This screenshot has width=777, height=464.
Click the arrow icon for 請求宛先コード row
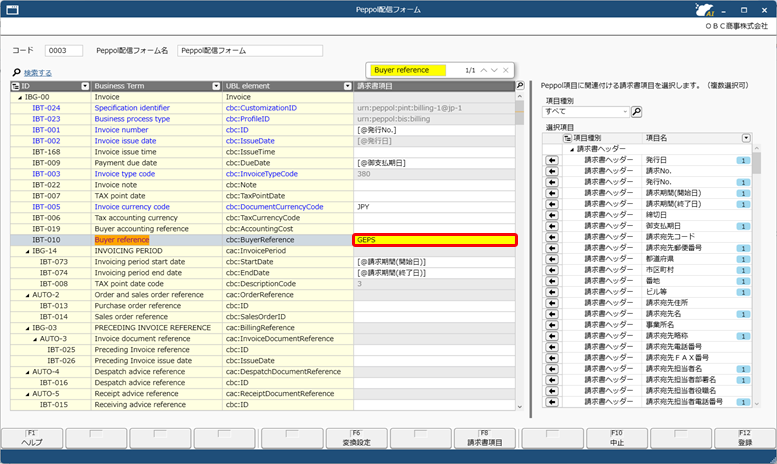pyautogui.click(x=552, y=237)
